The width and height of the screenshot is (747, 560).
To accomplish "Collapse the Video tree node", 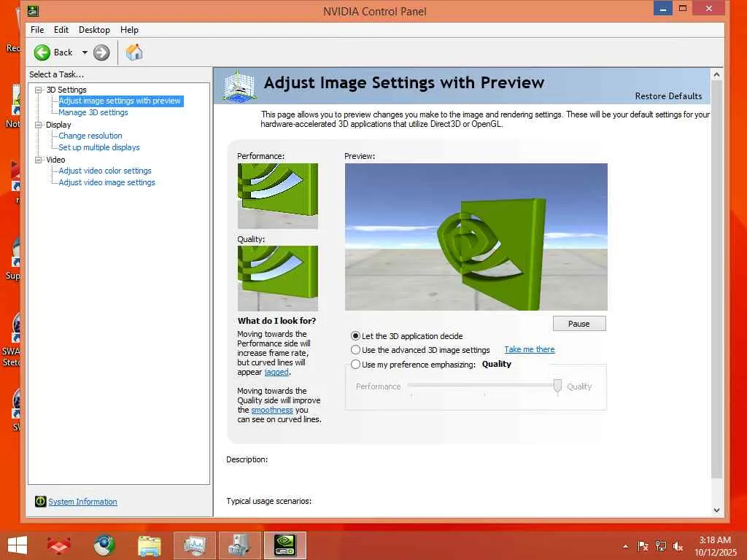I will coord(38,160).
